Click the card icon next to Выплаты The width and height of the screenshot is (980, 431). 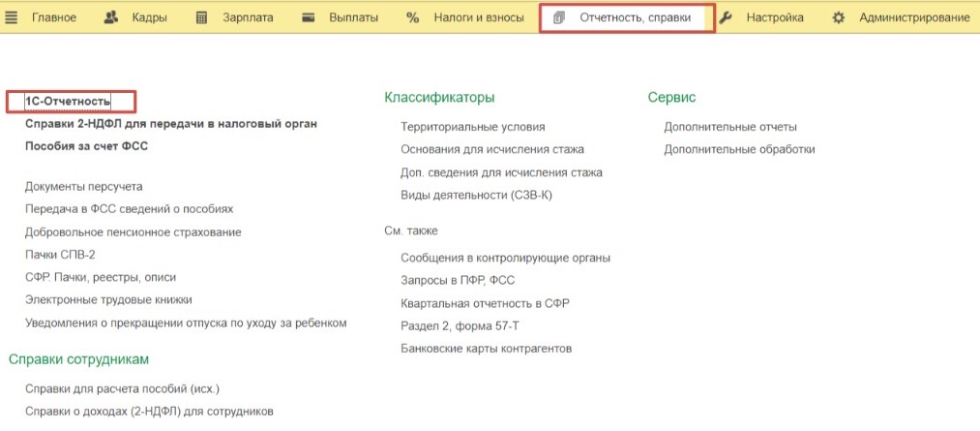(309, 17)
